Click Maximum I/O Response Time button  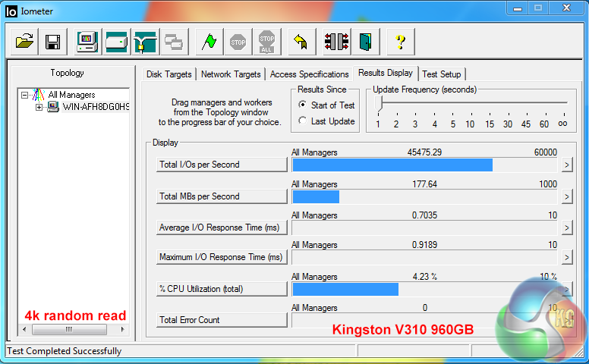222,257
